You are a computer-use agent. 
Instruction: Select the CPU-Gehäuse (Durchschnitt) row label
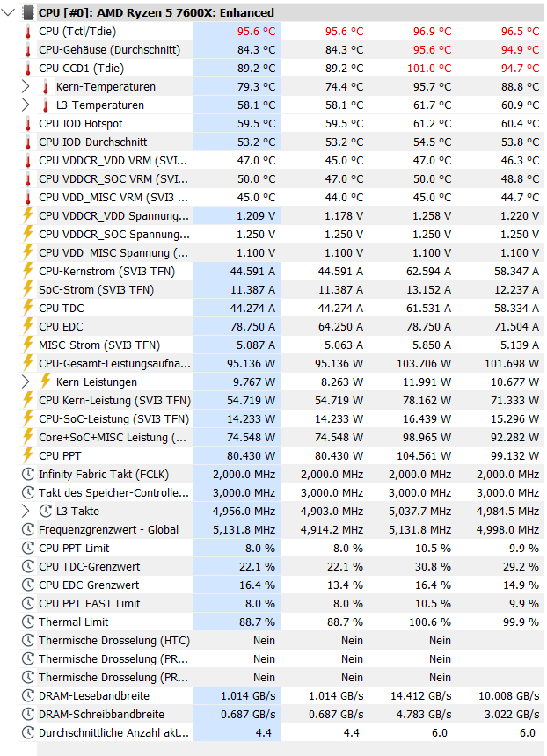110,49
